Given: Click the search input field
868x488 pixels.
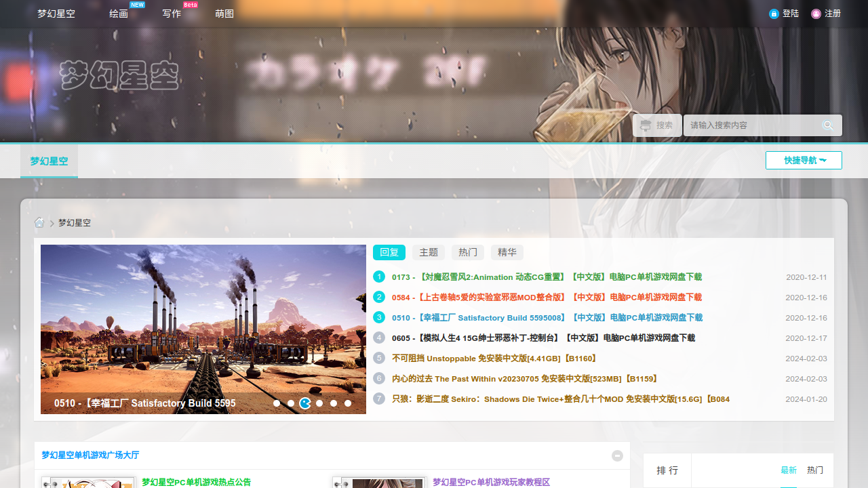Looking at the screenshot, I should (751, 125).
